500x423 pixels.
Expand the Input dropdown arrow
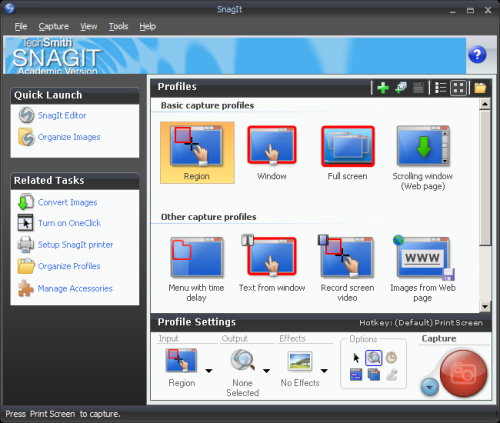pos(209,371)
